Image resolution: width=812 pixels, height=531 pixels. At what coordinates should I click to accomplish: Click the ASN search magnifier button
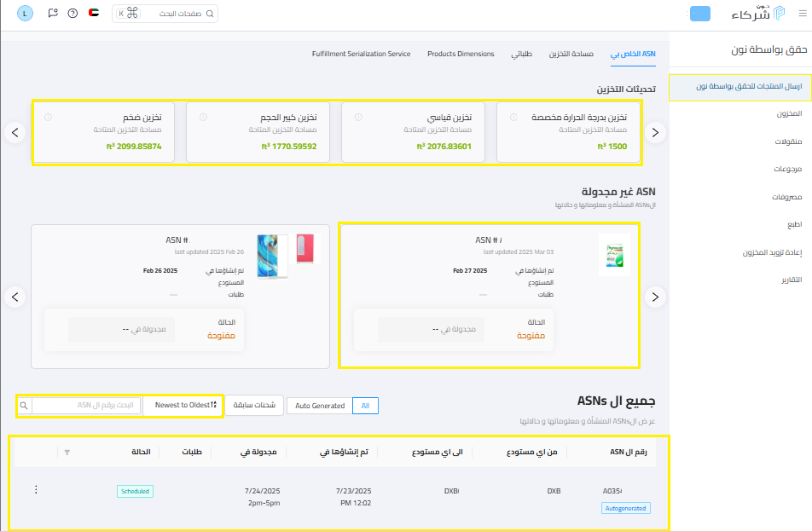click(24, 405)
